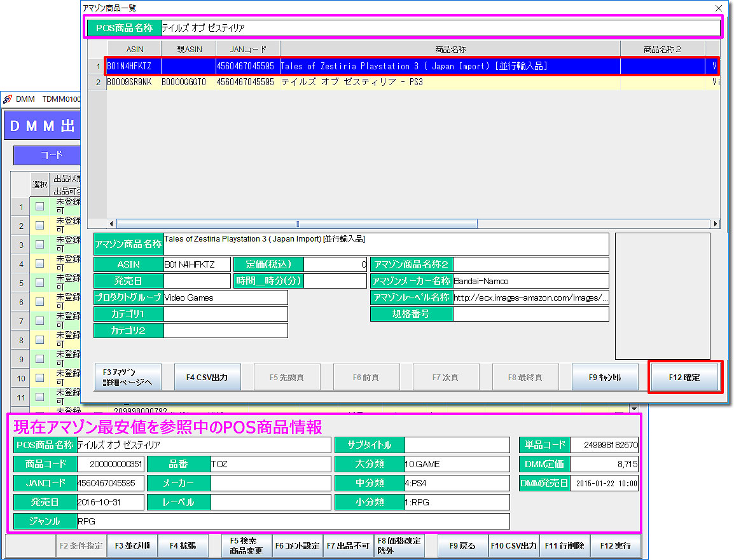Click the ASIN column header

point(134,49)
